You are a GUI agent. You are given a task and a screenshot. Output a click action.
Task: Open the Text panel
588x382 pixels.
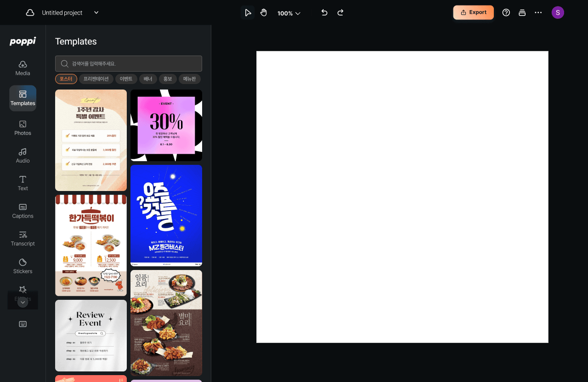click(x=23, y=183)
